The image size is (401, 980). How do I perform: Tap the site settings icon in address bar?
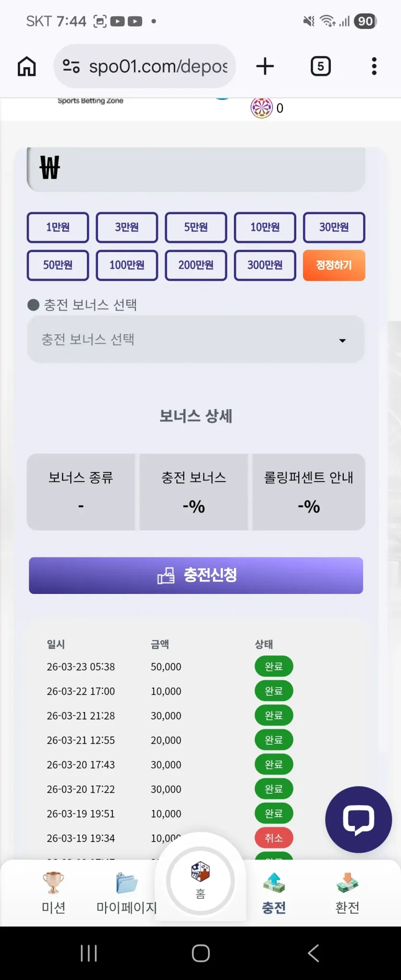click(x=71, y=66)
